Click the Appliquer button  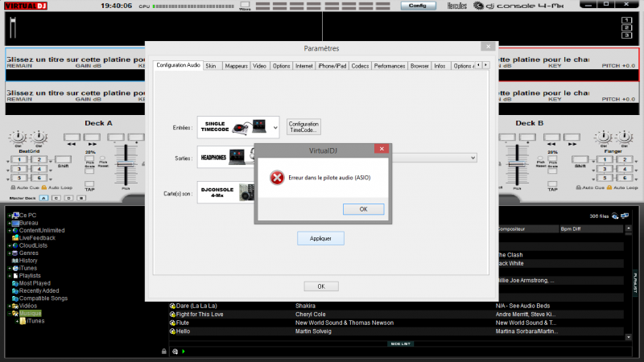320,238
